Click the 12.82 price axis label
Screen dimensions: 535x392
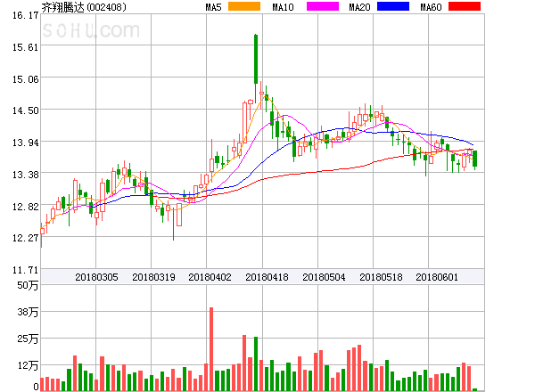[x=25, y=206]
